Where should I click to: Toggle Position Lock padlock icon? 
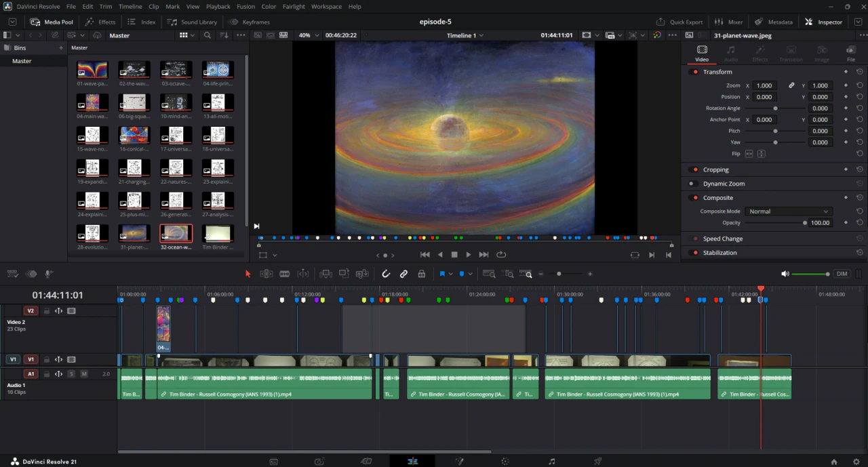[x=421, y=274]
